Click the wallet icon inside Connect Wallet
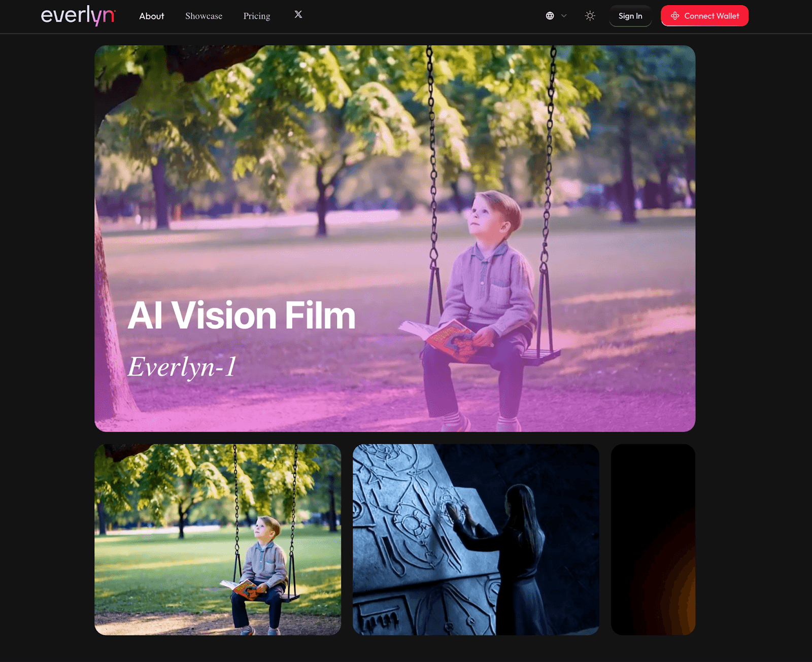The height and width of the screenshot is (662, 812). point(675,16)
